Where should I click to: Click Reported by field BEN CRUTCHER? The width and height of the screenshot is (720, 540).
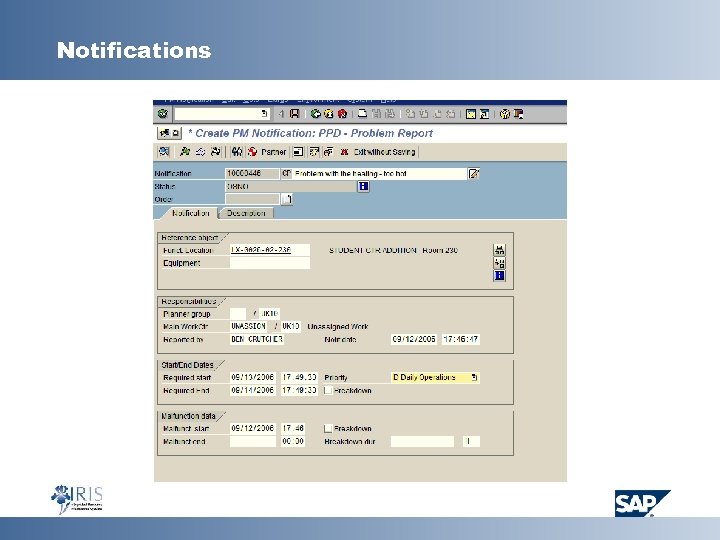tap(257, 339)
